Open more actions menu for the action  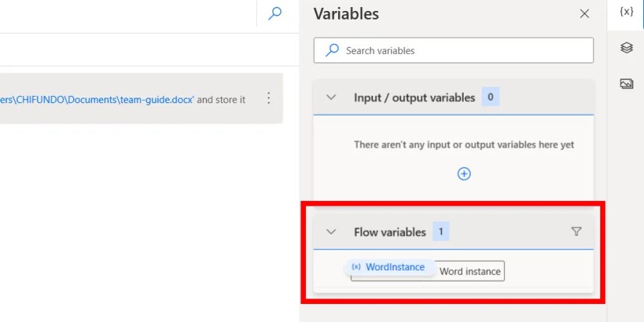click(x=269, y=98)
